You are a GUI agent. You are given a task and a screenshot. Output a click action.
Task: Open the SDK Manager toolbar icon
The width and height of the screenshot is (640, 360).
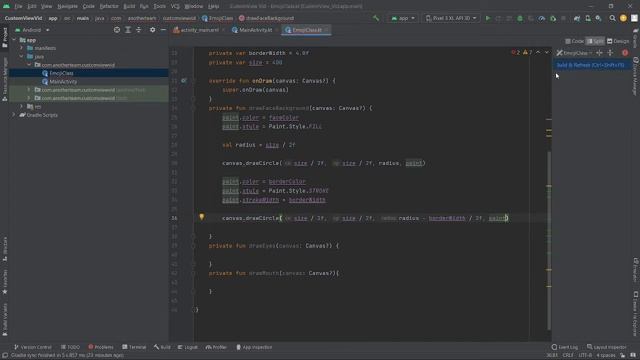[598, 18]
